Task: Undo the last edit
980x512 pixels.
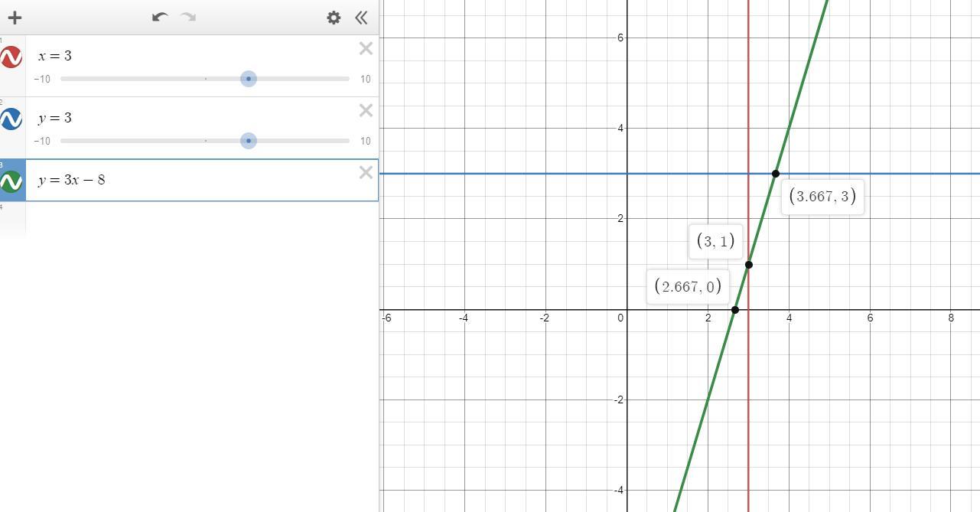Action: coord(160,17)
